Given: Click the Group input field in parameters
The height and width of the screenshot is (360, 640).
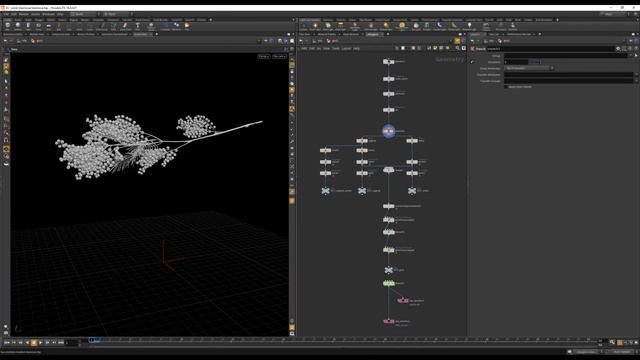Looking at the screenshot, I should point(566,56).
